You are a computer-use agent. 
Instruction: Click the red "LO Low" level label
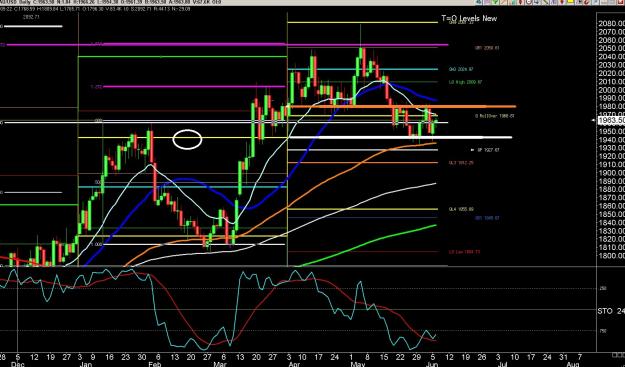(x=464, y=252)
